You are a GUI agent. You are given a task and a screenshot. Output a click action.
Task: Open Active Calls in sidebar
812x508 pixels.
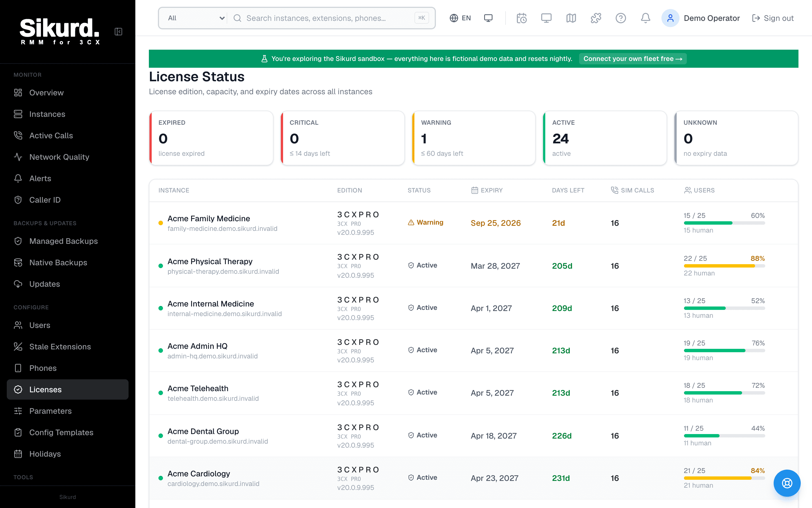click(x=67, y=136)
